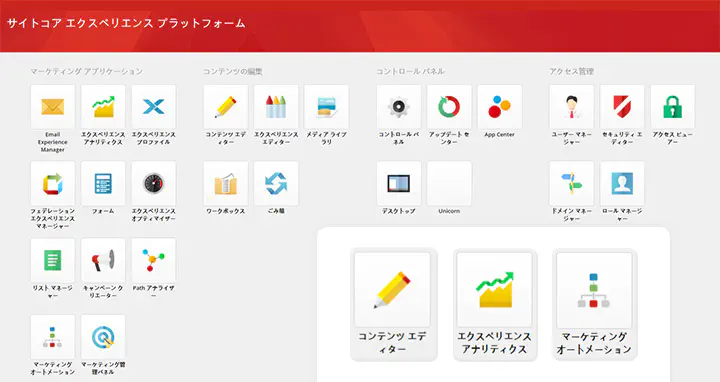Launch the セキュリティ エディター shield icon
Viewport: 720px width, 382px height.
(x=622, y=107)
